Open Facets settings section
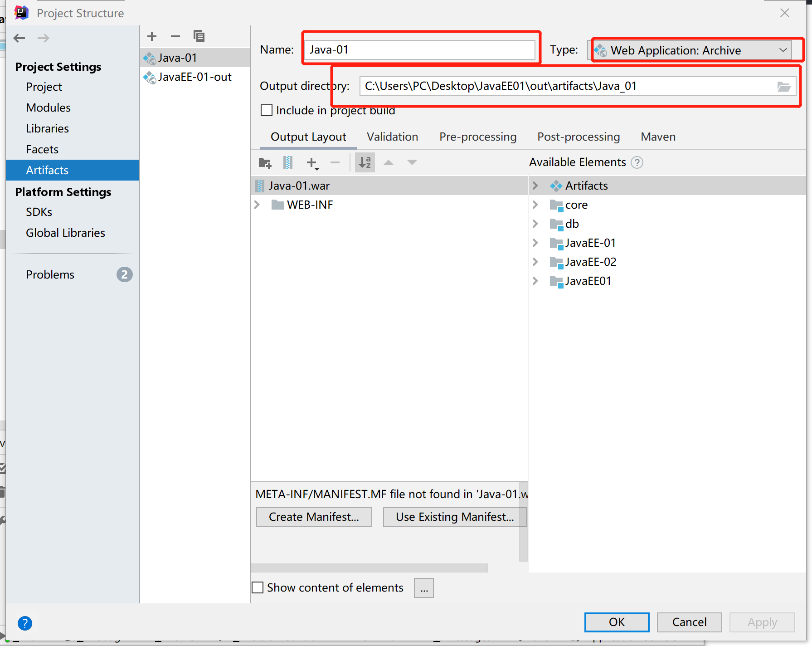The height and width of the screenshot is (646, 812). [x=42, y=149]
